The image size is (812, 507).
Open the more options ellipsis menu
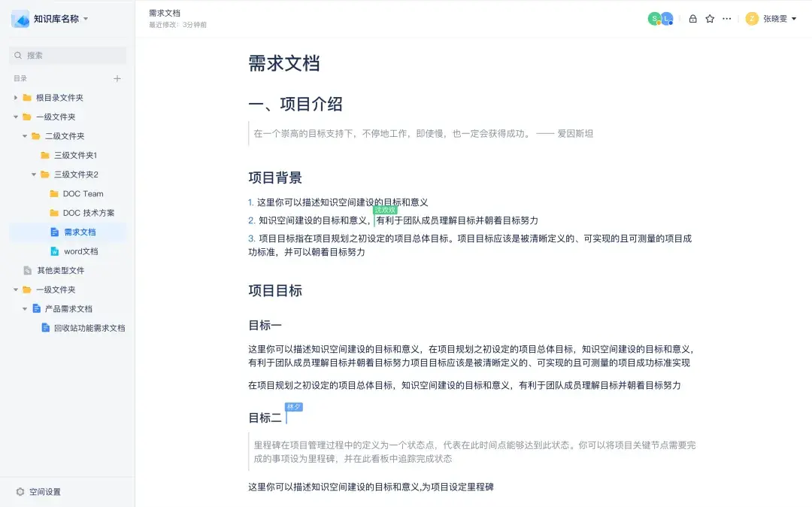pos(726,19)
